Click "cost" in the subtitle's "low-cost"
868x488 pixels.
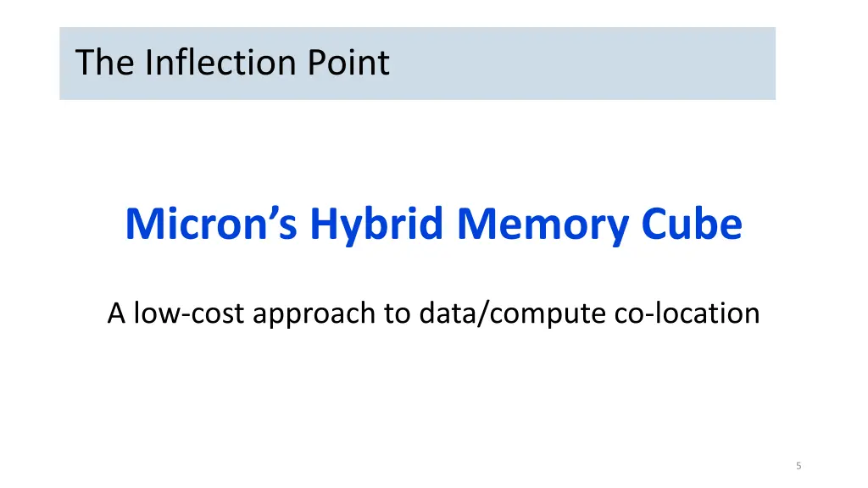[218, 314]
